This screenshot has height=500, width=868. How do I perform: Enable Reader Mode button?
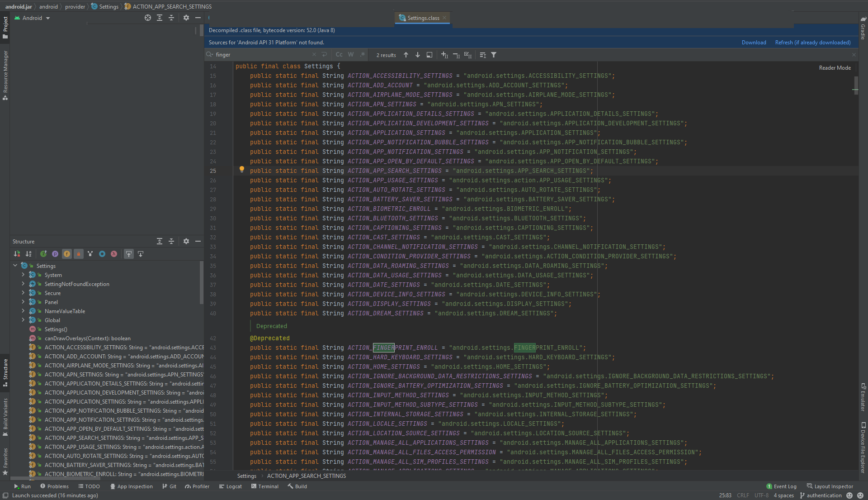click(835, 68)
